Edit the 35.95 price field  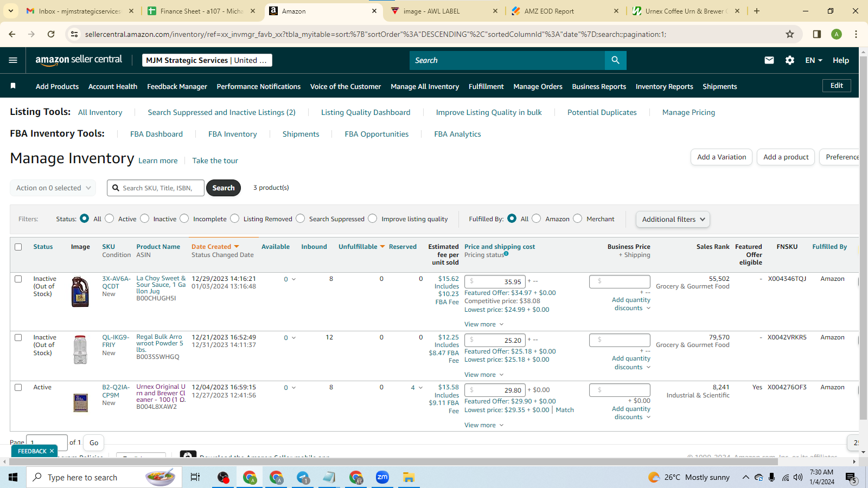tap(495, 281)
